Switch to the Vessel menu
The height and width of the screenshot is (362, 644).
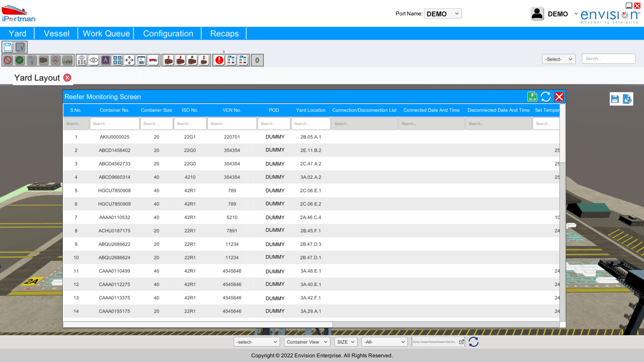point(57,33)
